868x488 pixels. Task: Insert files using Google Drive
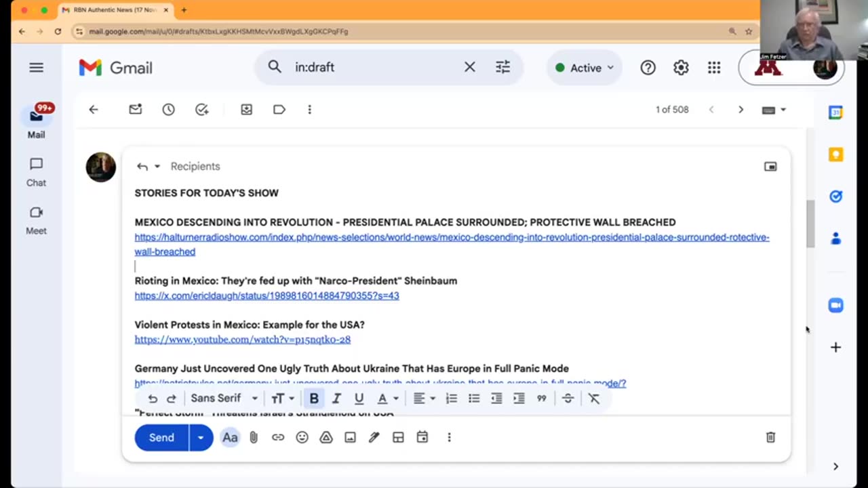pos(326,438)
